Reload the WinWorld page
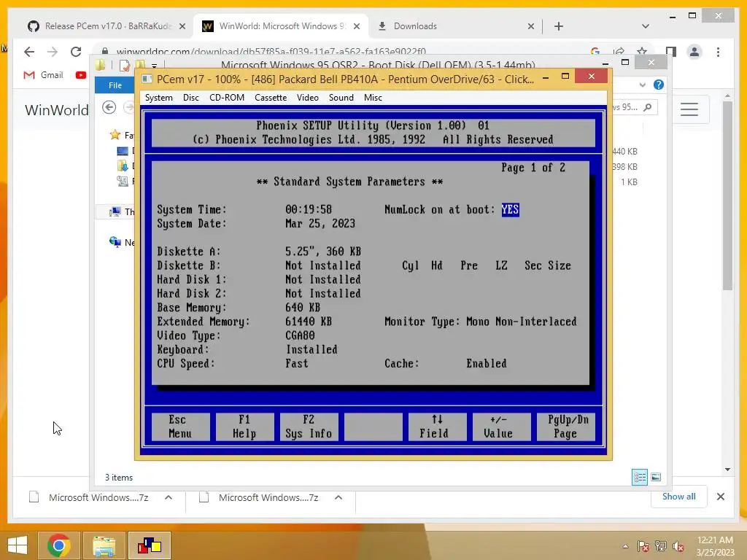Image resolution: width=747 pixels, height=560 pixels. (76, 52)
